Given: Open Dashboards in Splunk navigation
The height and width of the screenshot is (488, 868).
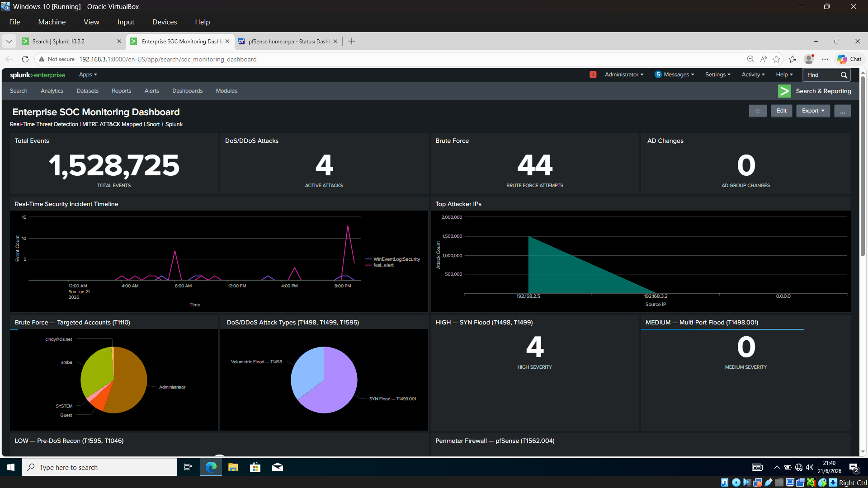Looking at the screenshot, I should coord(187,91).
